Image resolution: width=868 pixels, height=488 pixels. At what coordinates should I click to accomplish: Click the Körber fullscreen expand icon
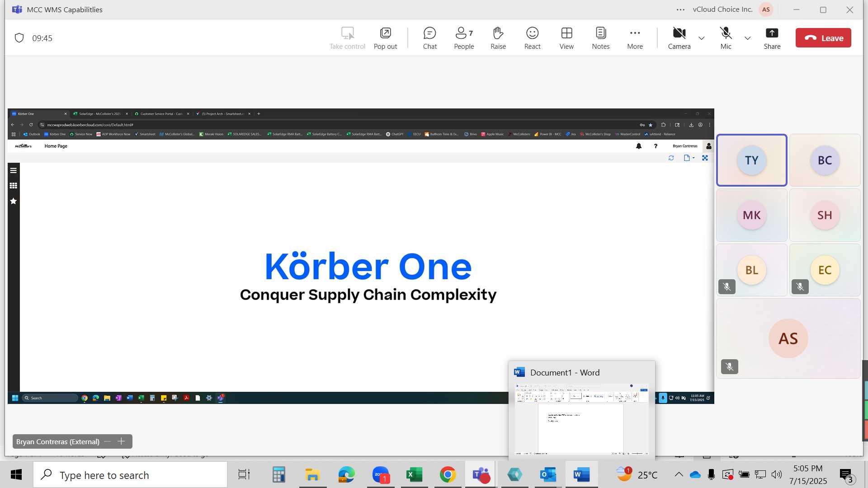pyautogui.click(x=705, y=158)
